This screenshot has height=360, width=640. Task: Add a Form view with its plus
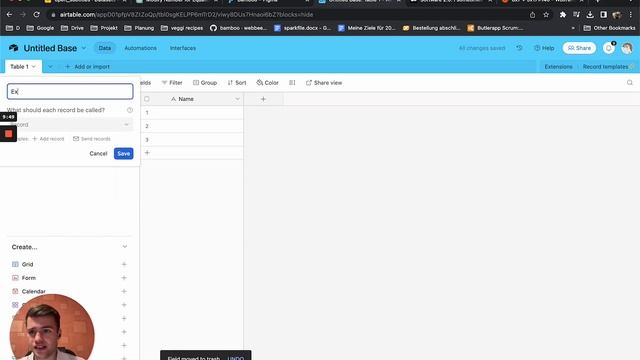(x=124, y=278)
